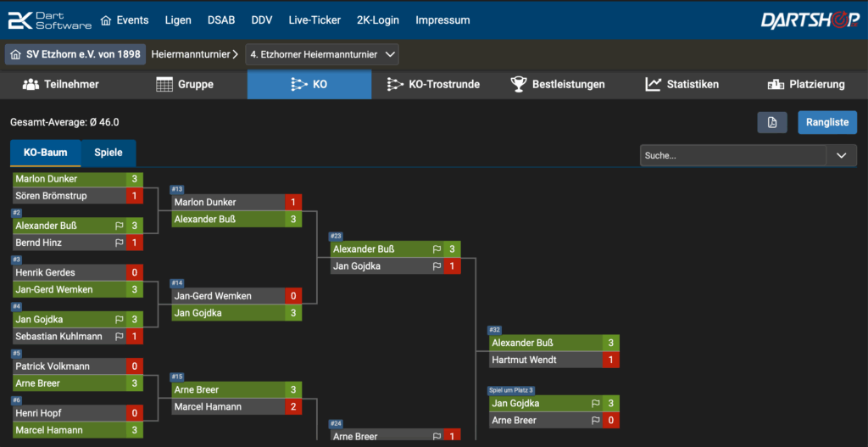The height and width of the screenshot is (447, 868).
Task: Click the trophy icon for Bestleistungen
Action: coord(518,84)
